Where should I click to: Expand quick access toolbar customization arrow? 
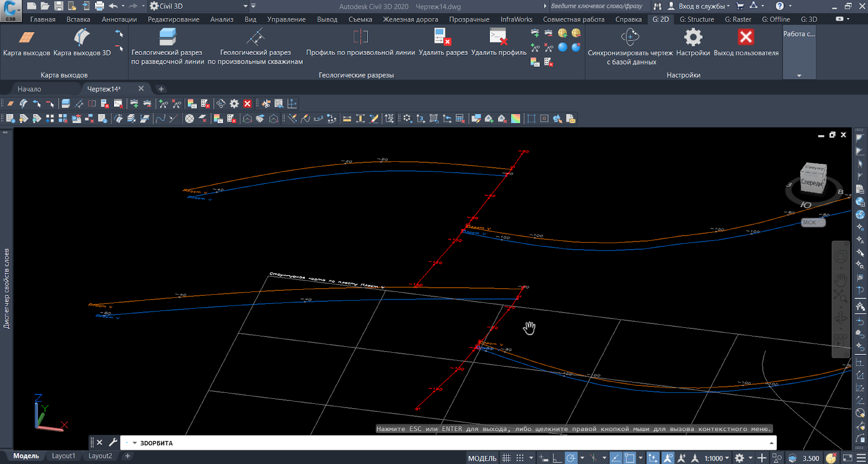(253, 6)
